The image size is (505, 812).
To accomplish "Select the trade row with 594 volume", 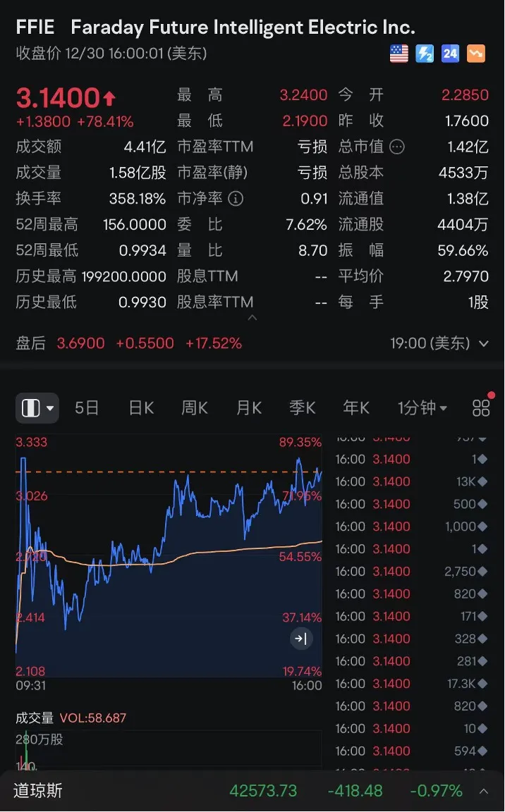I will coord(411,751).
